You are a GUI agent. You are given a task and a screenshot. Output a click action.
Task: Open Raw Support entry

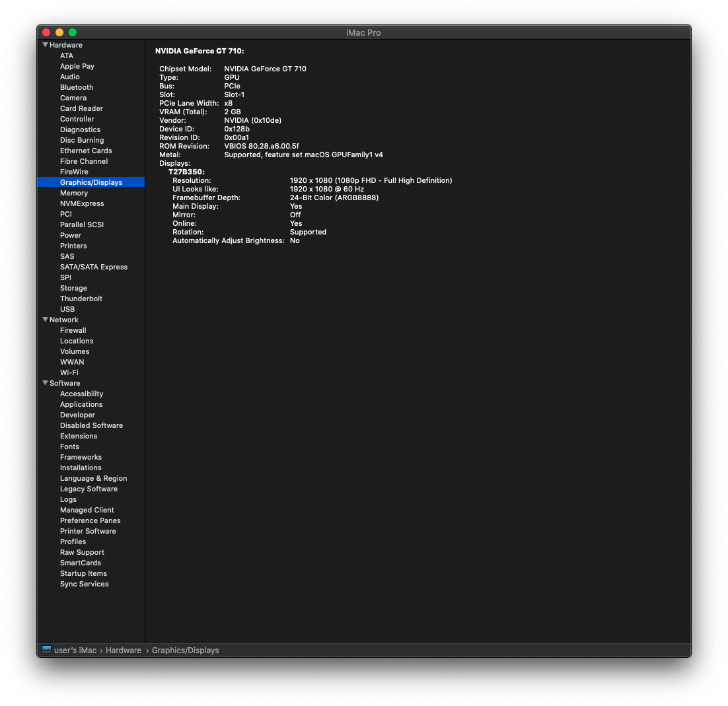(x=82, y=552)
